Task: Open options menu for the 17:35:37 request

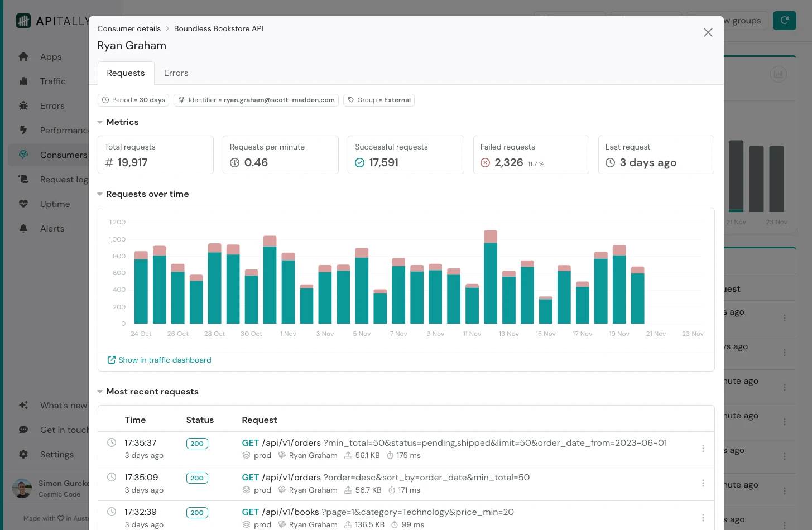Action: pyautogui.click(x=703, y=449)
